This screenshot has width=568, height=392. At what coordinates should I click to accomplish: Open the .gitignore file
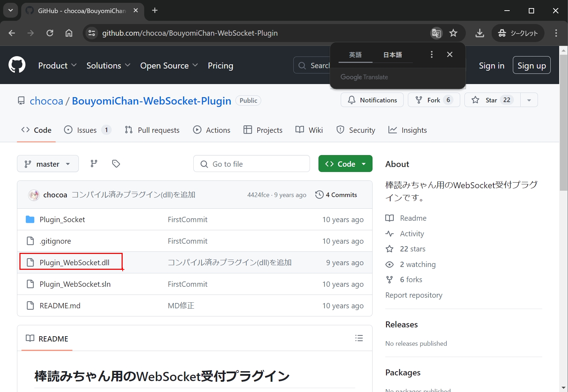55,241
